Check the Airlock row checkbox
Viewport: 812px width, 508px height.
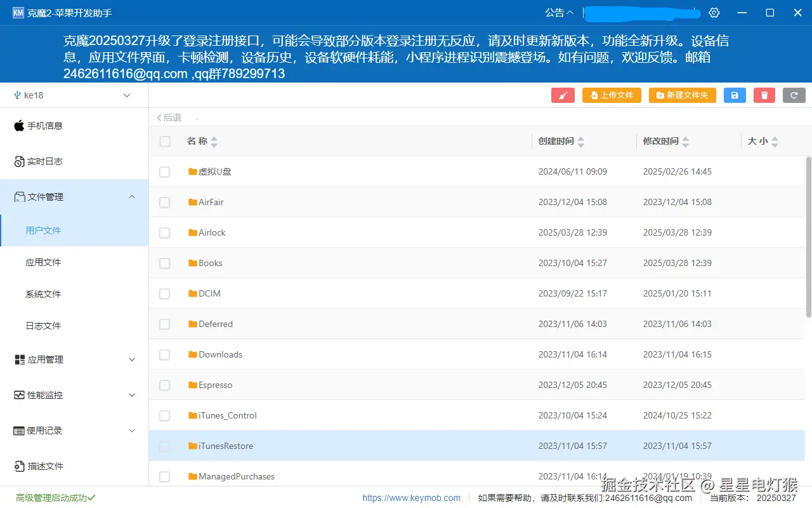164,233
